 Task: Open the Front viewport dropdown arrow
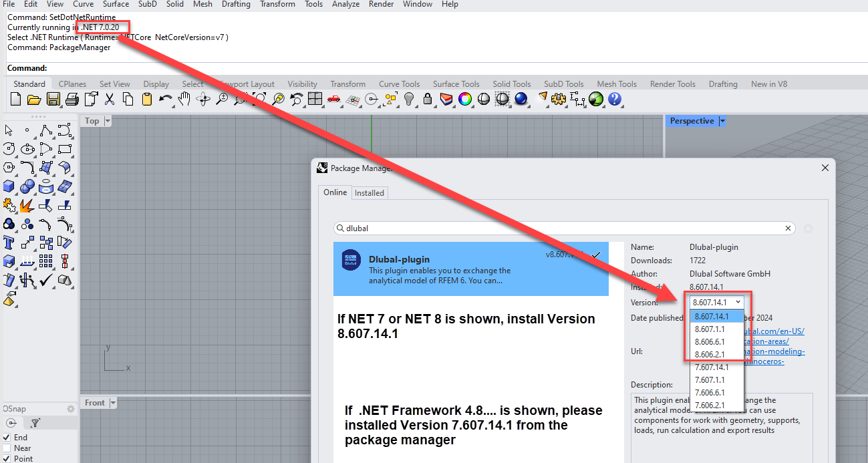point(113,402)
